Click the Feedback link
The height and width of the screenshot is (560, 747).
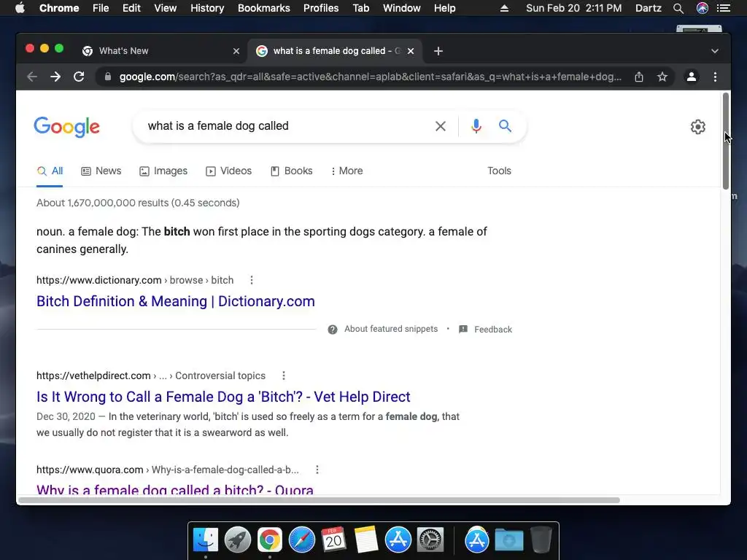[x=493, y=330]
